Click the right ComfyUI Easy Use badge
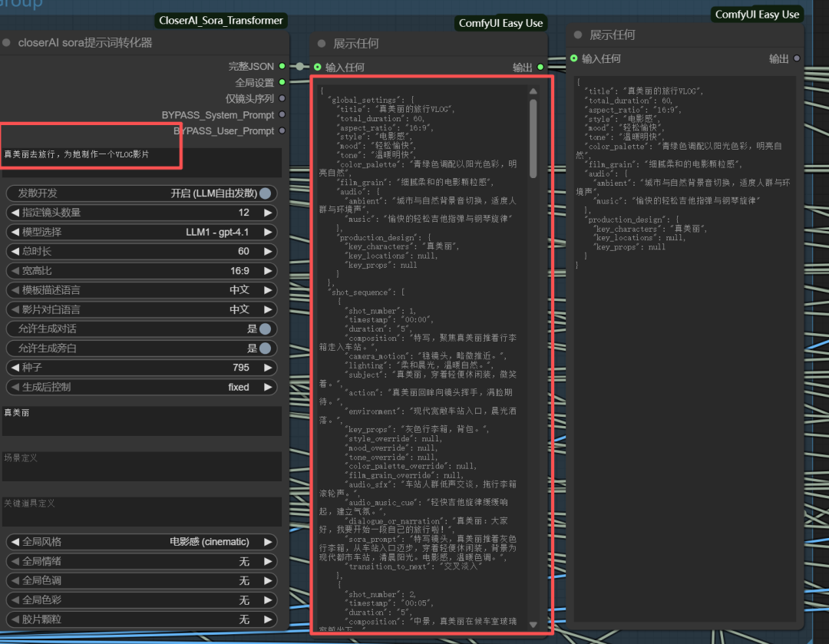Viewport: 829px width, 644px height. click(757, 15)
